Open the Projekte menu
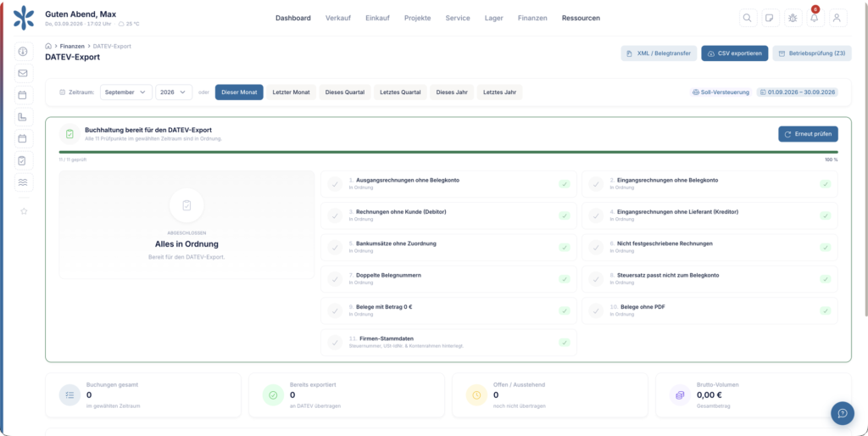This screenshot has height=436, width=868. pos(417,18)
